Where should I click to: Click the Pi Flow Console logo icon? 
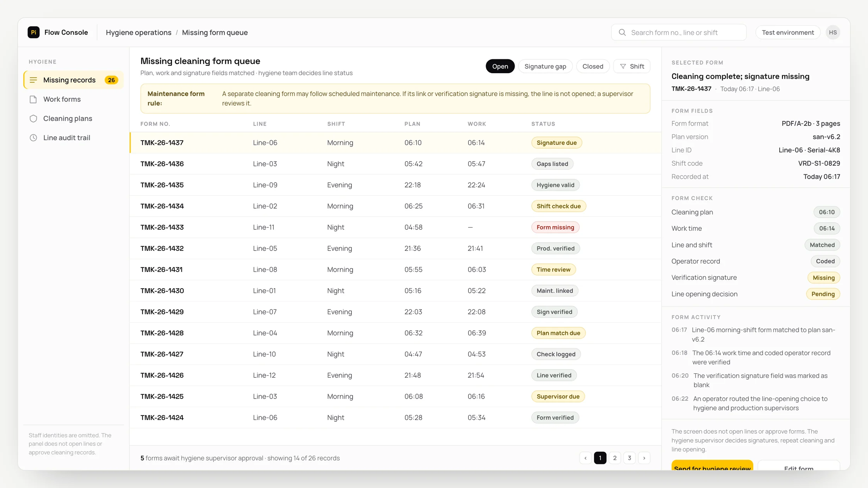click(33, 32)
